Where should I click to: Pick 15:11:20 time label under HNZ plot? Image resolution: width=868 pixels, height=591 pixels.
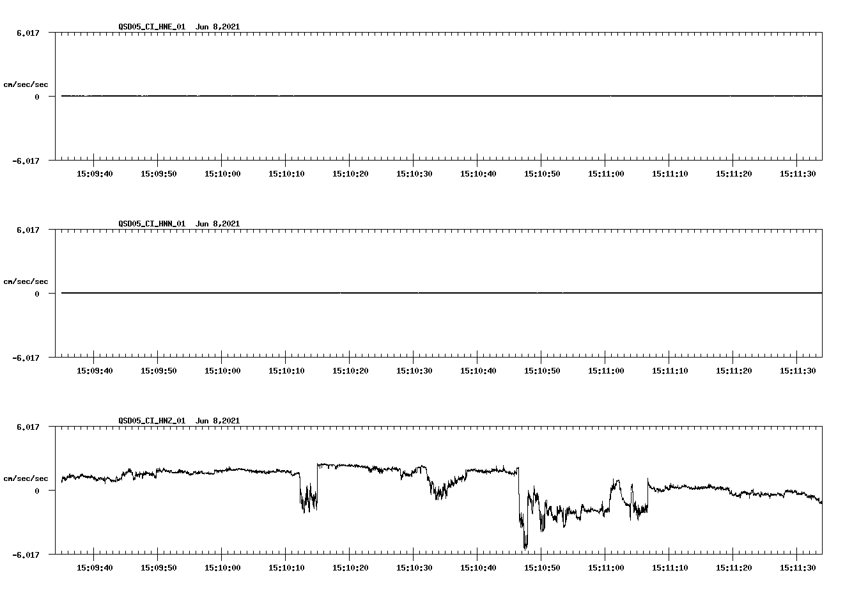(734, 568)
